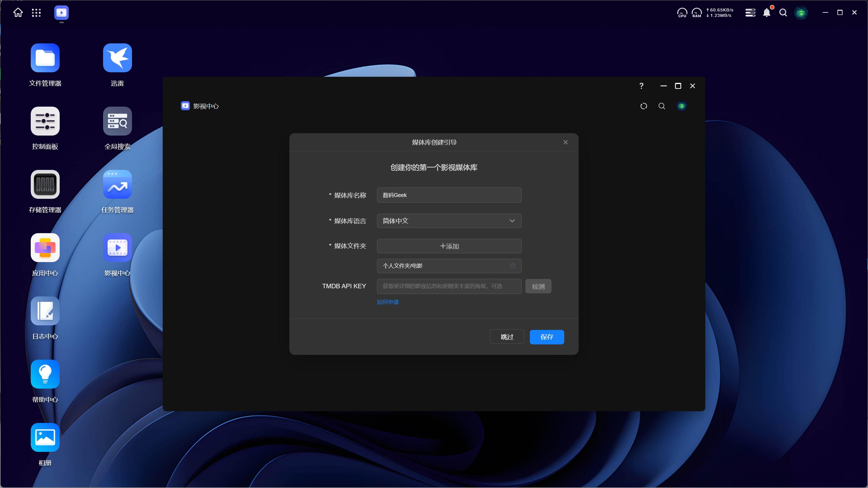Open the storage/server status icon in top bar
The width and height of the screenshot is (868, 488).
click(x=750, y=13)
